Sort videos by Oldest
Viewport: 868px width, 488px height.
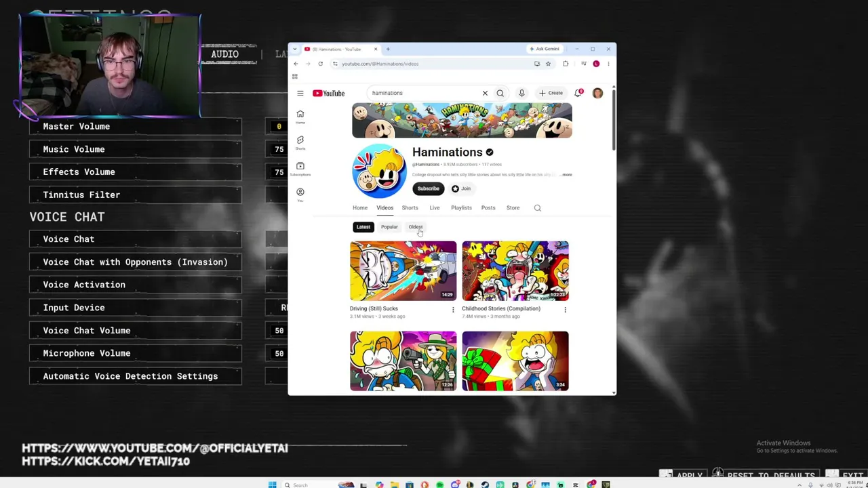point(416,227)
